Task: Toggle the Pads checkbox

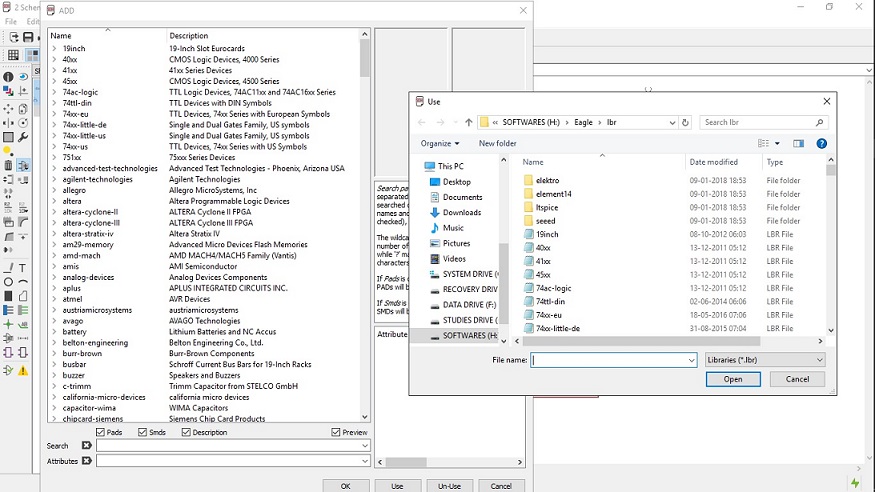Action: [100, 432]
